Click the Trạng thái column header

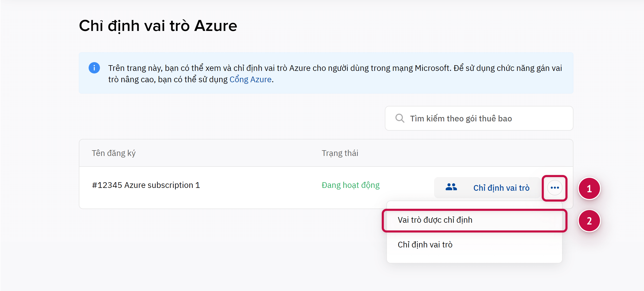340,153
